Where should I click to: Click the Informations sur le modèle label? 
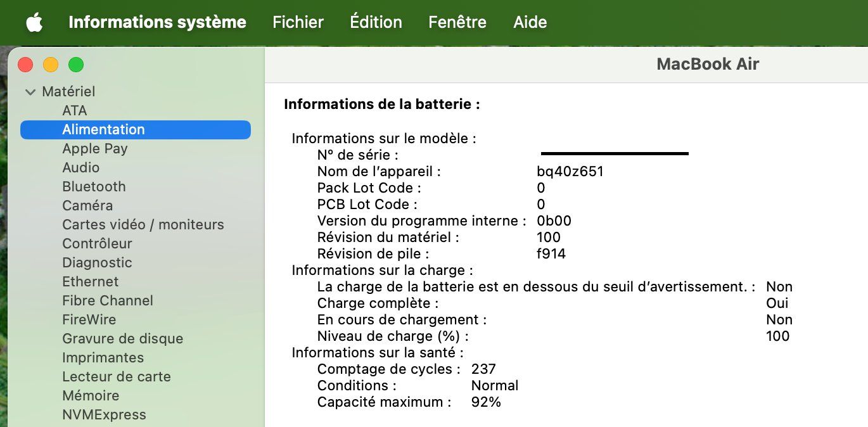384,139
